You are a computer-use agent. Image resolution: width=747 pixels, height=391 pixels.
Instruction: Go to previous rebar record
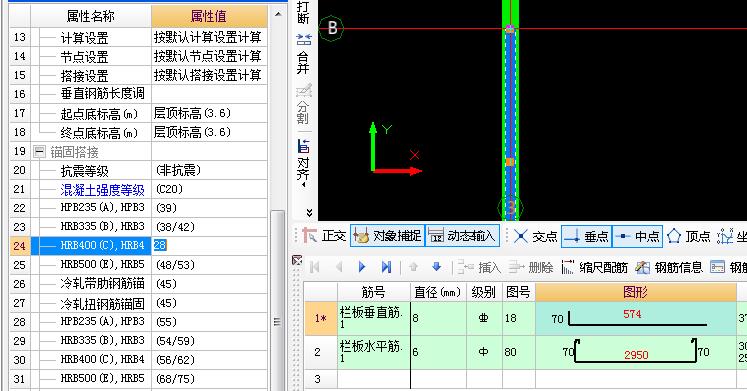click(339, 267)
